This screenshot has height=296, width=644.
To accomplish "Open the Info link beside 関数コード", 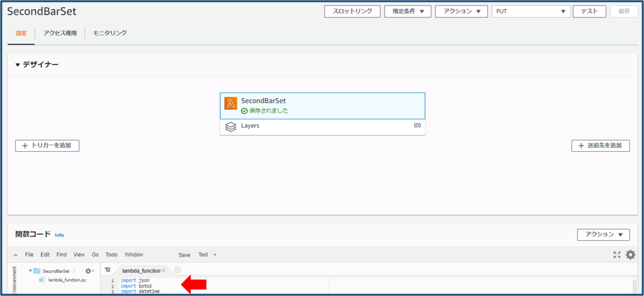I will point(59,235).
